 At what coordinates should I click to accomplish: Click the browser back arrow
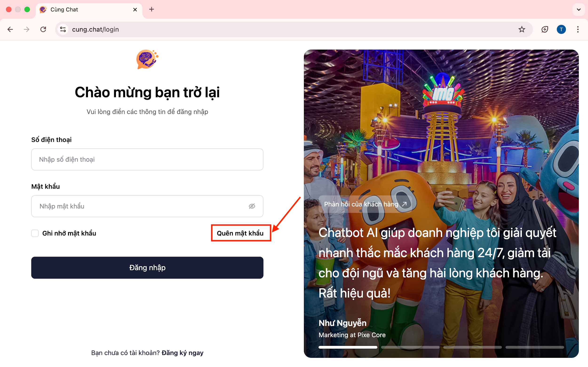[10, 29]
